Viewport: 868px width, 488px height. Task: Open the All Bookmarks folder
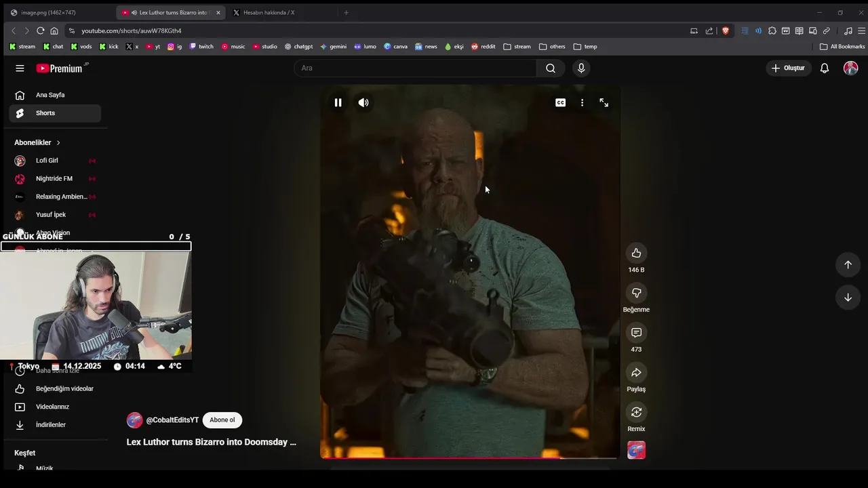[x=842, y=47]
